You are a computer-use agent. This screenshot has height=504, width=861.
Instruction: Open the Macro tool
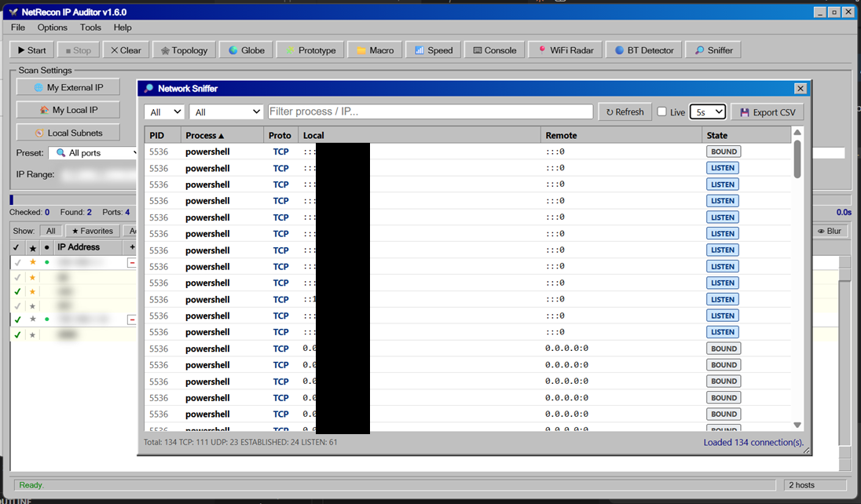pos(375,50)
